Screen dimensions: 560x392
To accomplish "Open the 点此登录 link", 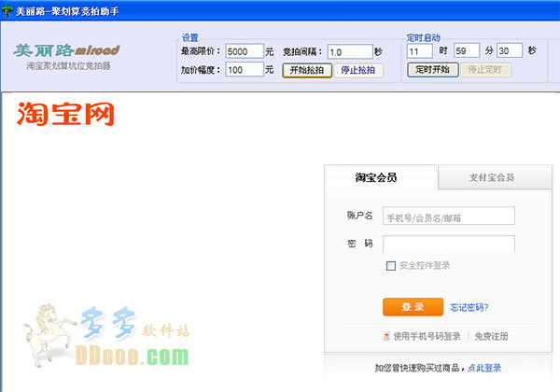I will tap(484, 368).
